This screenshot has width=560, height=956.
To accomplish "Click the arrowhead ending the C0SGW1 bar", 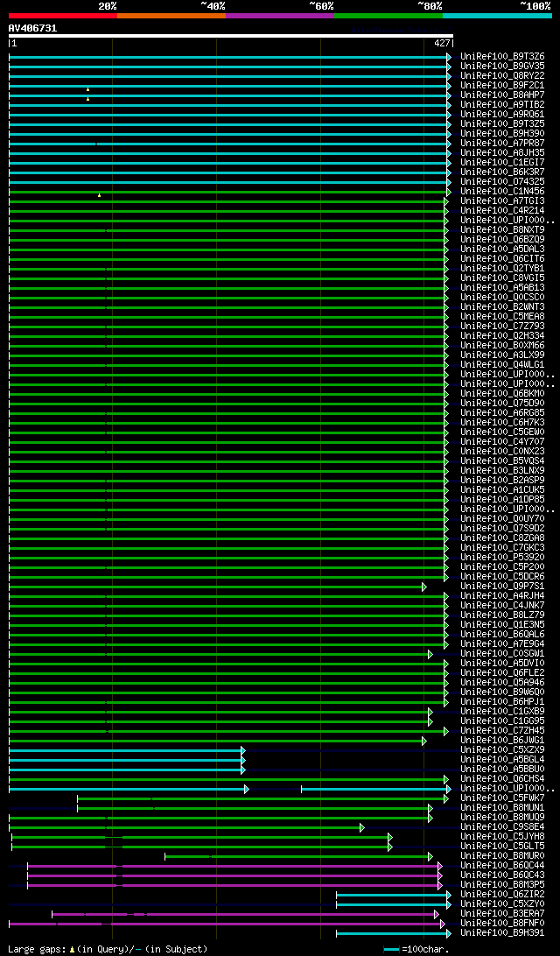I will click(x=430, y=654).
